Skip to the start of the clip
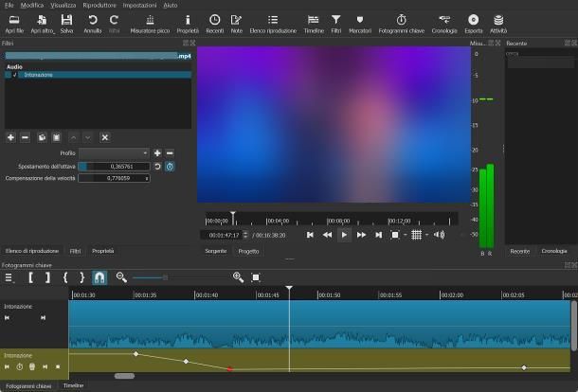 click(310, 235)
